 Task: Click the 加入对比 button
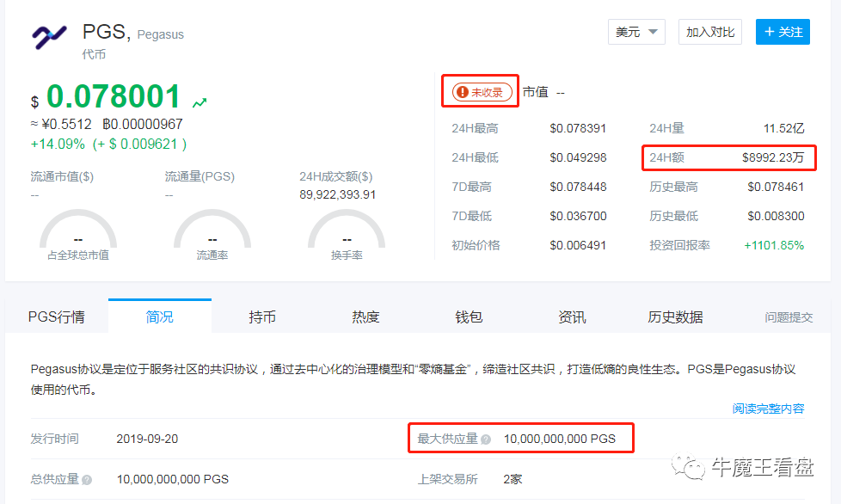pos(710,32)
